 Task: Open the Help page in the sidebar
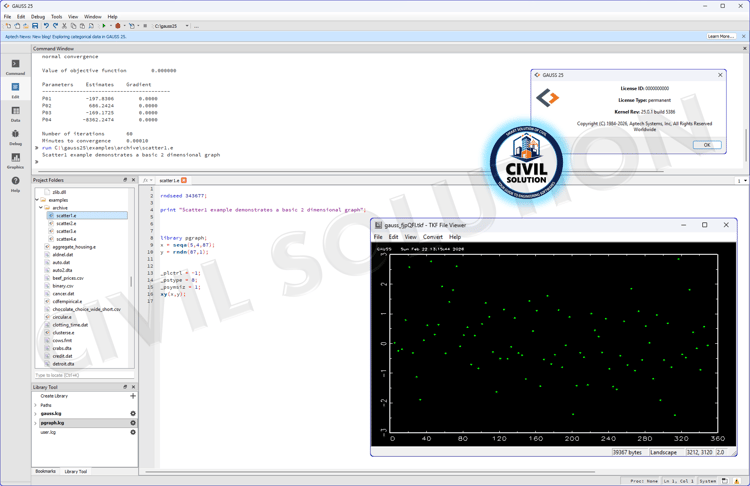pyautogui.click(x=15, y=184)
